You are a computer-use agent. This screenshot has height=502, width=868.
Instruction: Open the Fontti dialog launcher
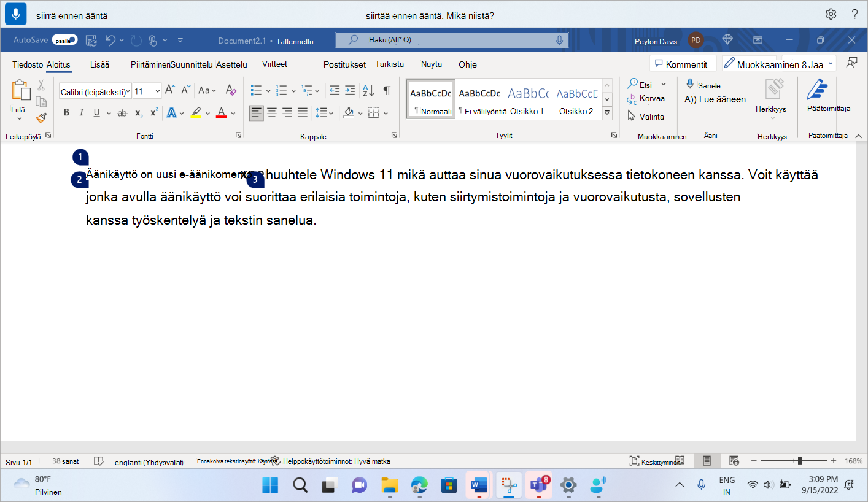tap(238, 136)
